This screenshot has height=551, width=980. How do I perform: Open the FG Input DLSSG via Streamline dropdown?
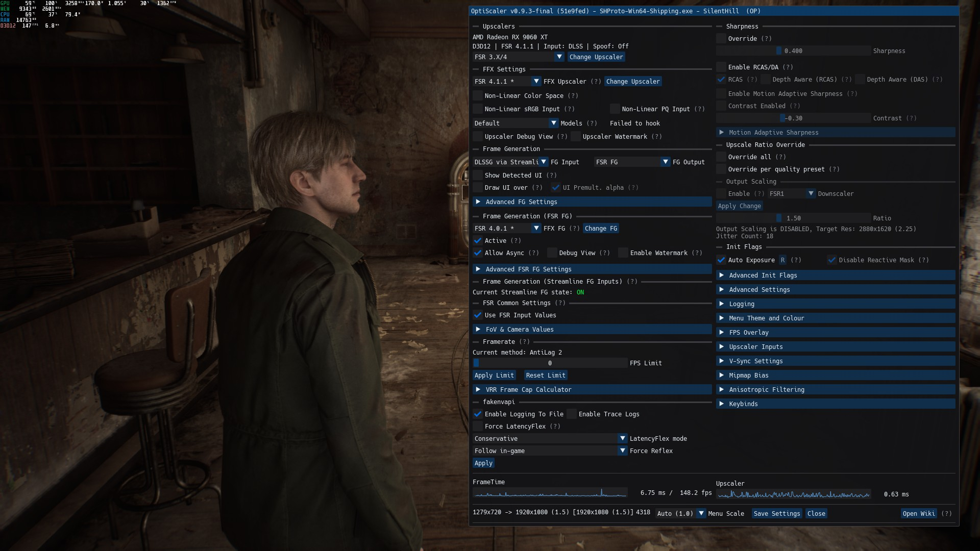(x=510, y=162)
